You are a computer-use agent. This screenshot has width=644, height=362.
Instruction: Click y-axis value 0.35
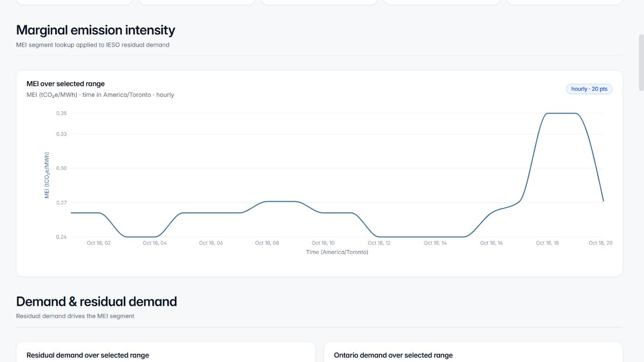[61, 114]
